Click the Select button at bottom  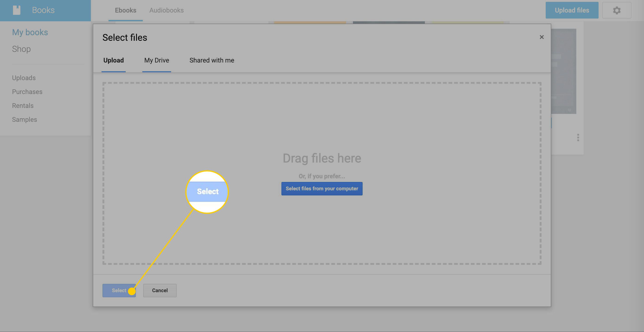[x=119, y=291]
